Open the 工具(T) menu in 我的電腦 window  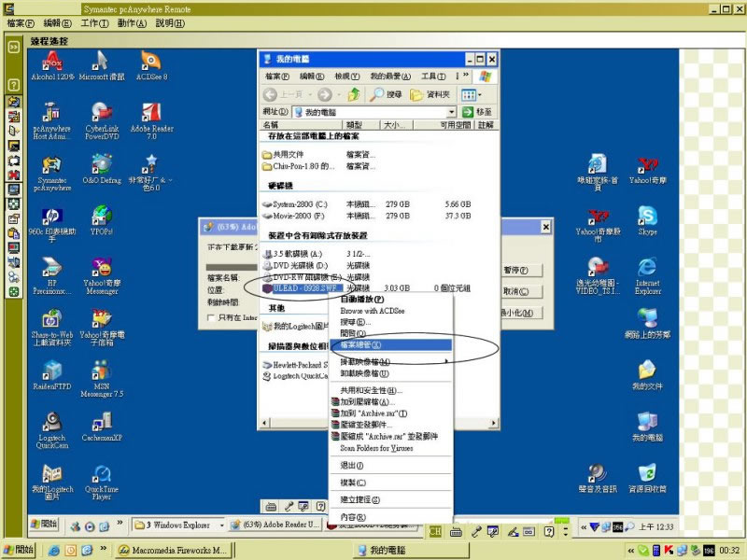433,77
